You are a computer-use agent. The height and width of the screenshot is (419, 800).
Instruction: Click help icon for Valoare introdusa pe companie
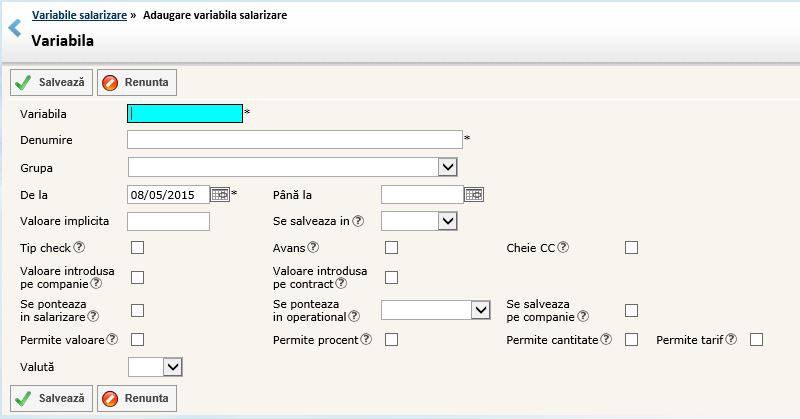pos(96,283)
